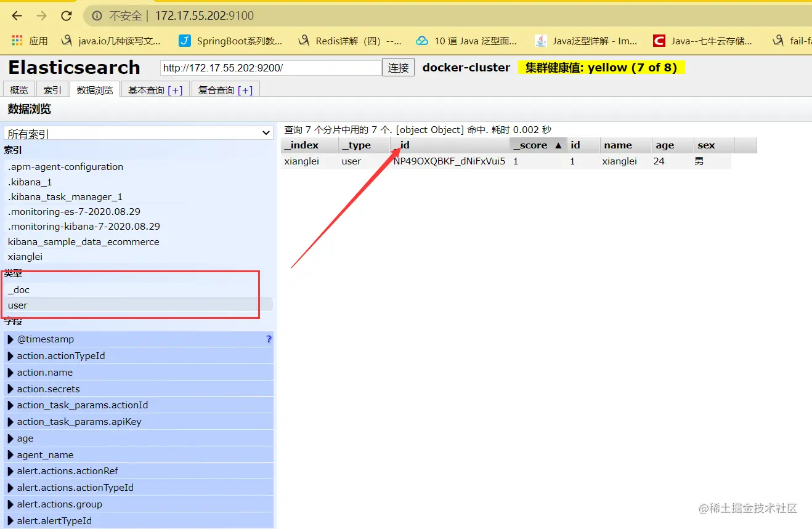812x529 pixels.
Task: Click the 集群健康值 yellow status badge
Action: 601,68
